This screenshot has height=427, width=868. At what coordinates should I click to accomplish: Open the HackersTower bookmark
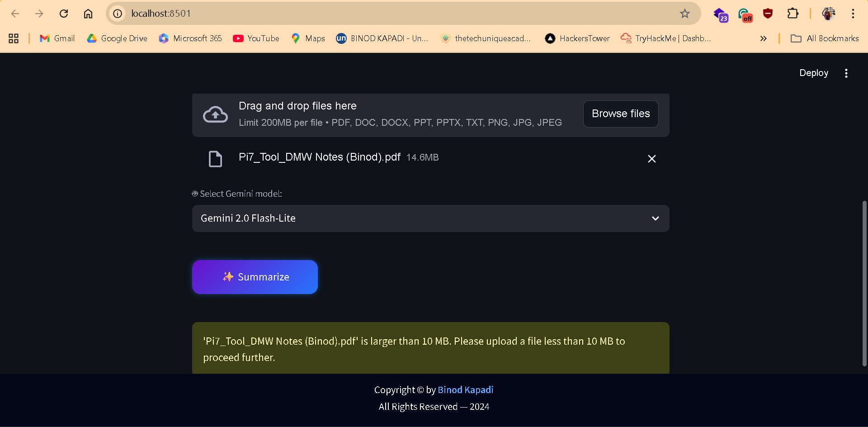click(577, 38)
